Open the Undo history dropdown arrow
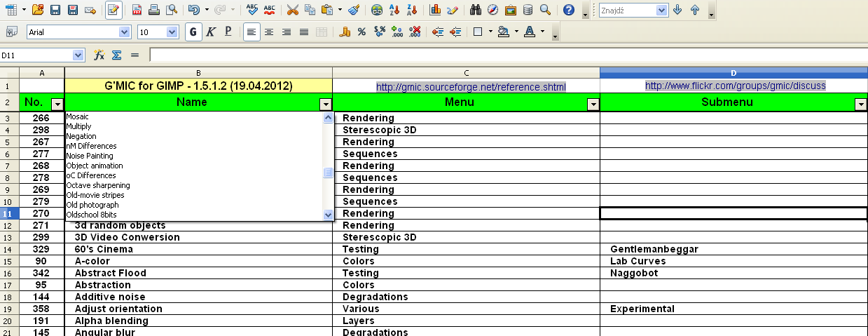 pos(207,10)
